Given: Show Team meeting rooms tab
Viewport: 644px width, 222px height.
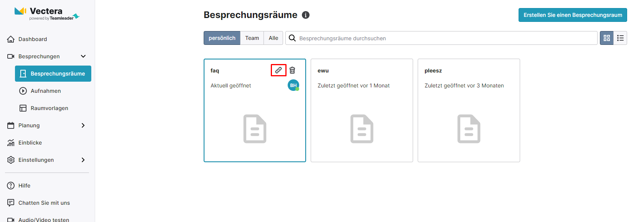Looking at the screenshot, I should coord(252,38).
